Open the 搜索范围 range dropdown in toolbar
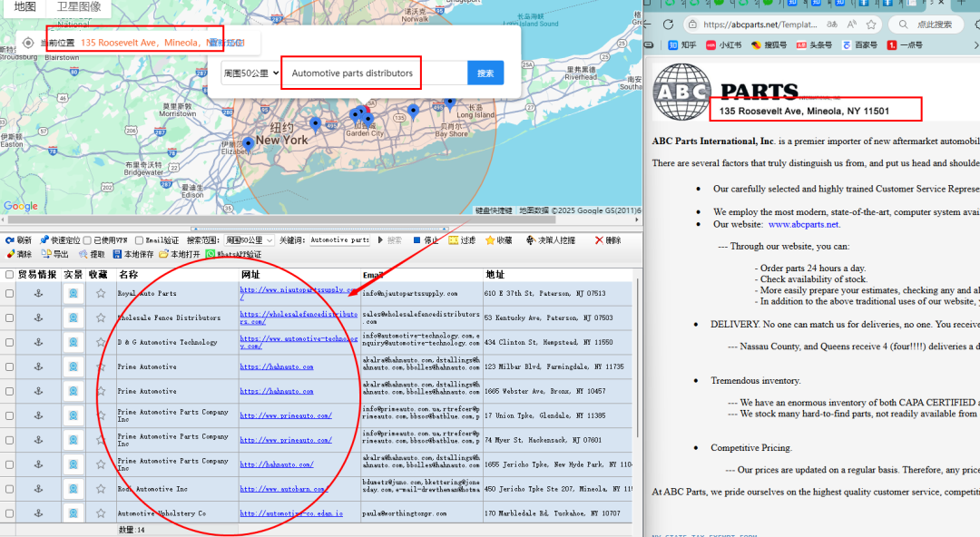The height and width of the screenshot is (537, 980). [x=249, y=240]
